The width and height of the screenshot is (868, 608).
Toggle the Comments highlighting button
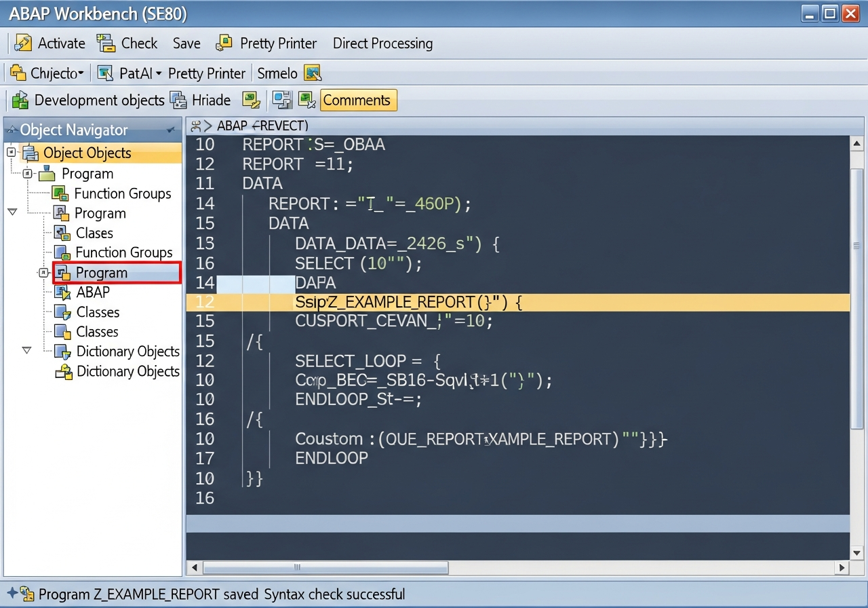tap(358, 100)
